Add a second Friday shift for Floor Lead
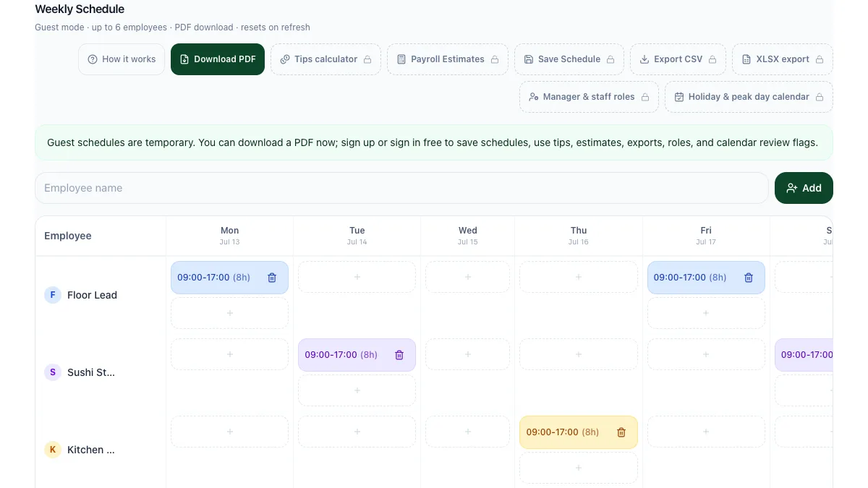This screenshot has width=868, height=488. pyautogui.click(x=706, y=313)
